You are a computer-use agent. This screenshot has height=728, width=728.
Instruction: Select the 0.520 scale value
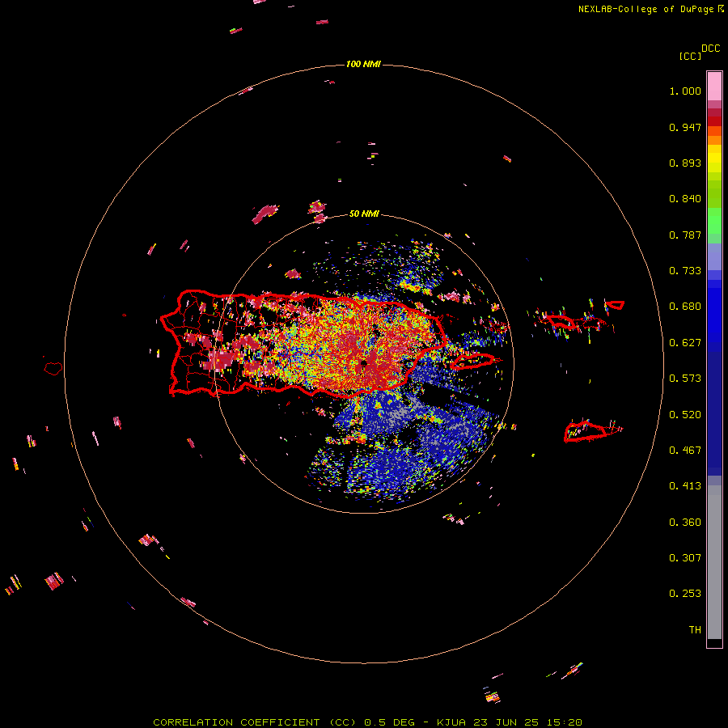click(685, 415)
